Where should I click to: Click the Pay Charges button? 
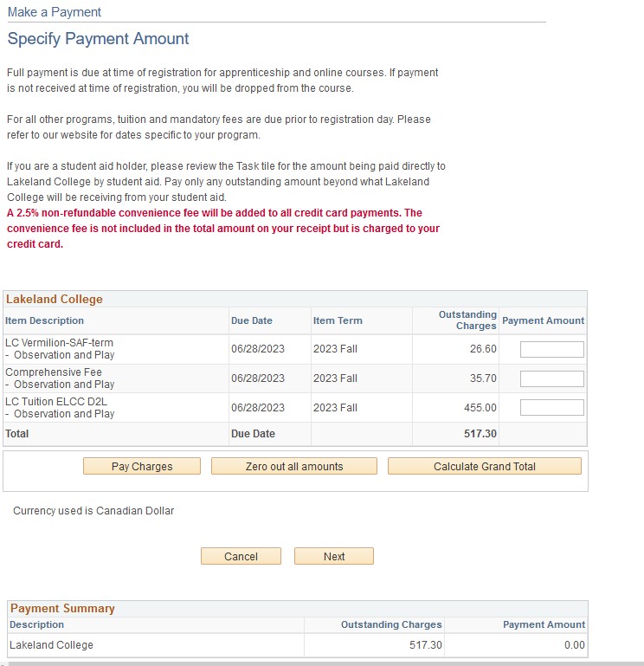coord(142,466)
